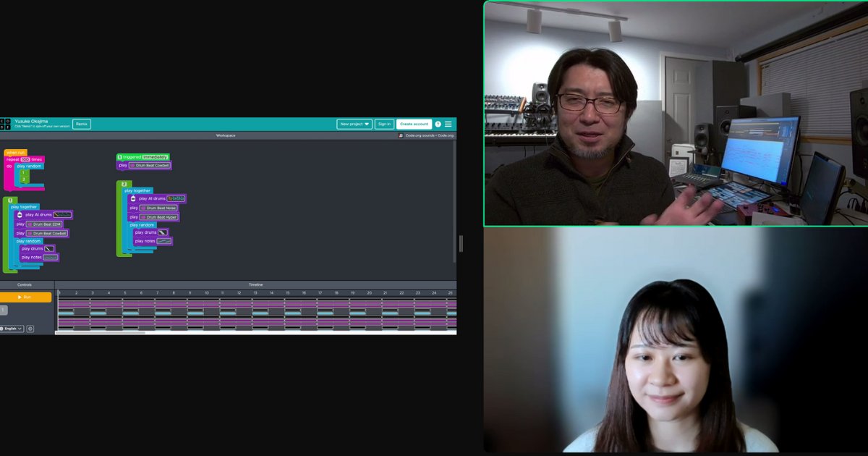Open the New project dropdown

click(354, 124)
